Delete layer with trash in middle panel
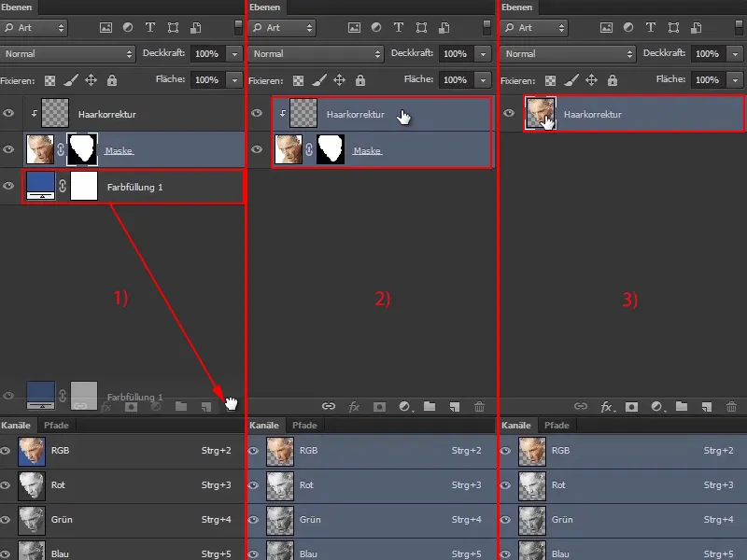The width and height of the screenshot is (747, 560). tap(479, 407)
